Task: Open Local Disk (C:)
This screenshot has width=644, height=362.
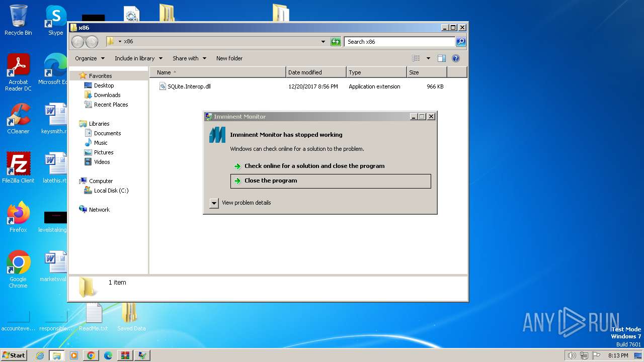Action: click(x=111, y=191)
